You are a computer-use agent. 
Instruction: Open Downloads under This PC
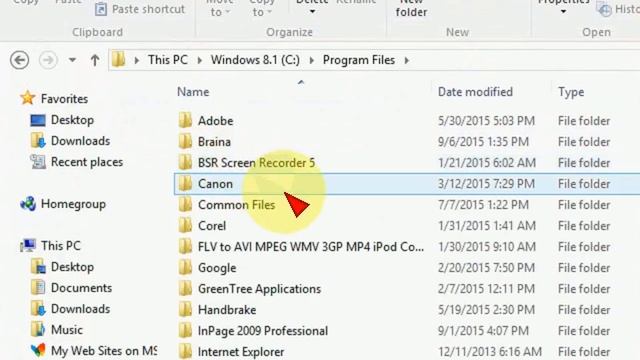click(x=80, y=309)
